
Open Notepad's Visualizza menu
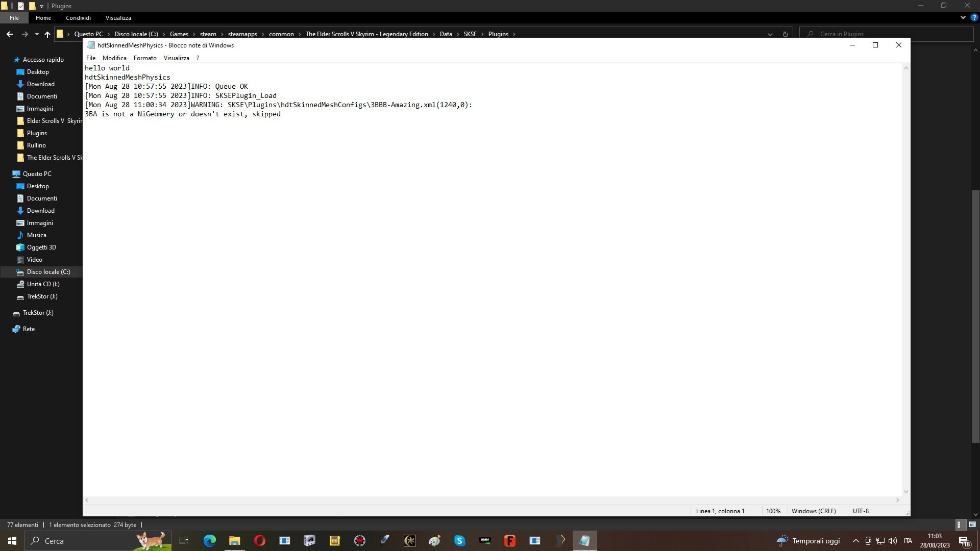pyautogui.click(x=176, y=58)
